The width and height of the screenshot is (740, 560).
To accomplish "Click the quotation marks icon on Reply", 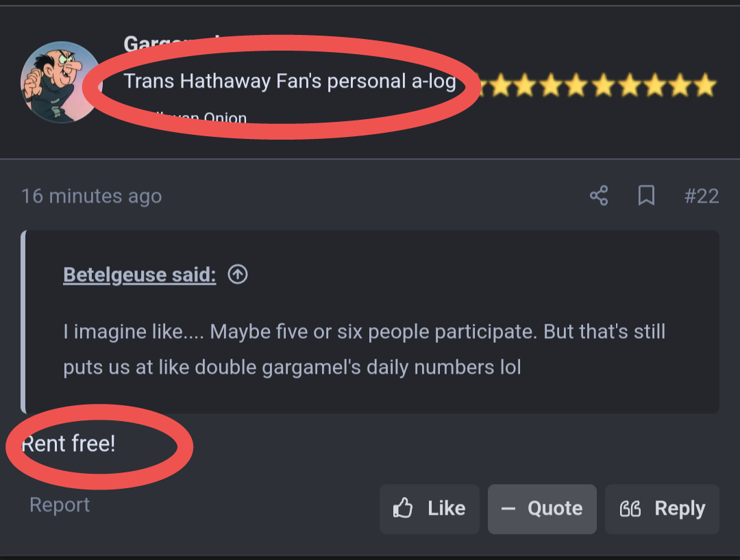I will click(x=630, y=509).
